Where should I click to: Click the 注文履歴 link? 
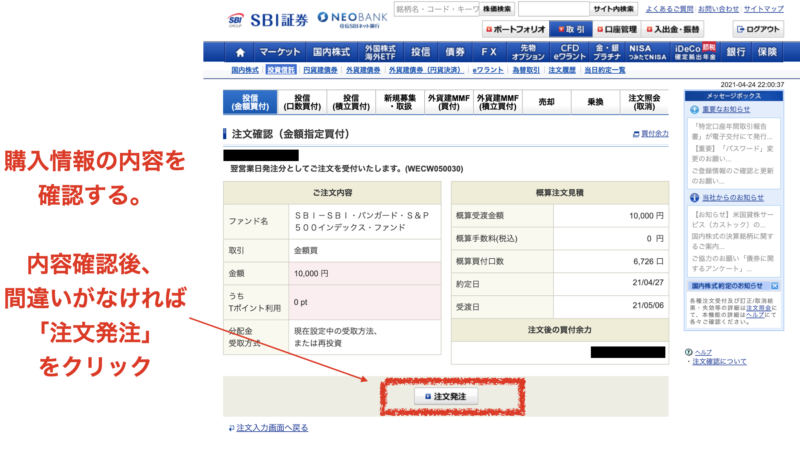coord(562,70)
